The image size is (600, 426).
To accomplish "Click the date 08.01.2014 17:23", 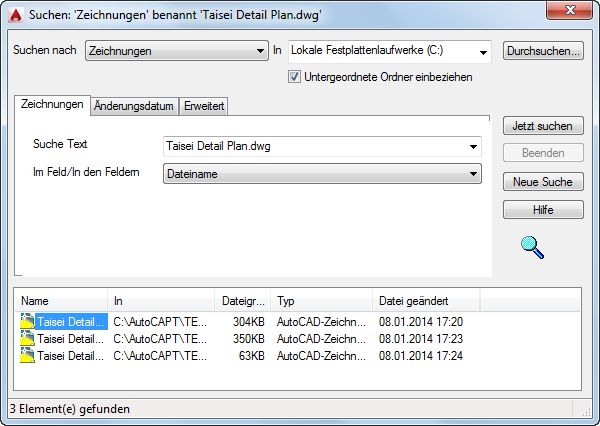I will click(421, 339).
